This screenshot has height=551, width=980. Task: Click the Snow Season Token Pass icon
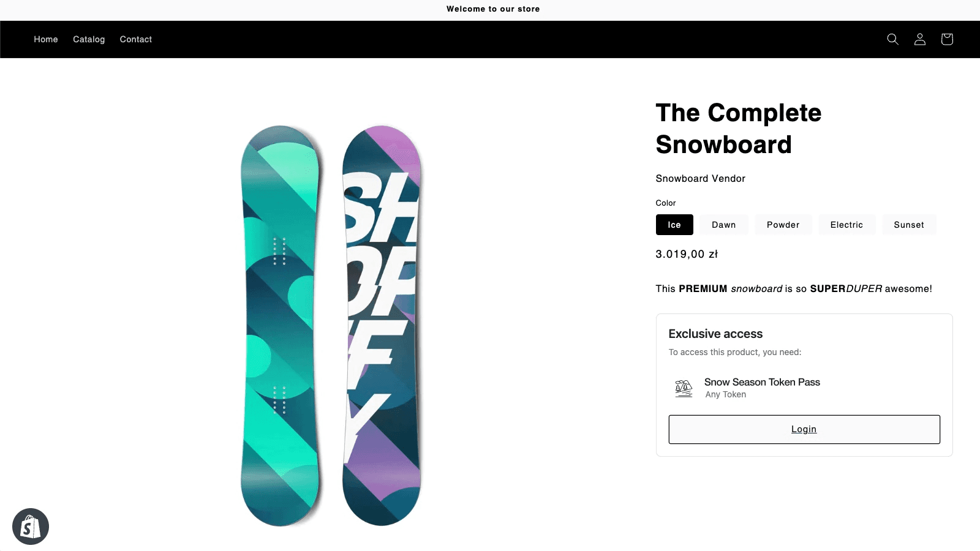pyautogui.click(x=684, y=388)
